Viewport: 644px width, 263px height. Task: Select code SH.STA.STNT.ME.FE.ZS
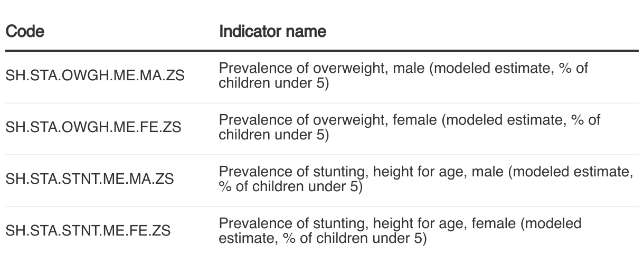(88, 231)
